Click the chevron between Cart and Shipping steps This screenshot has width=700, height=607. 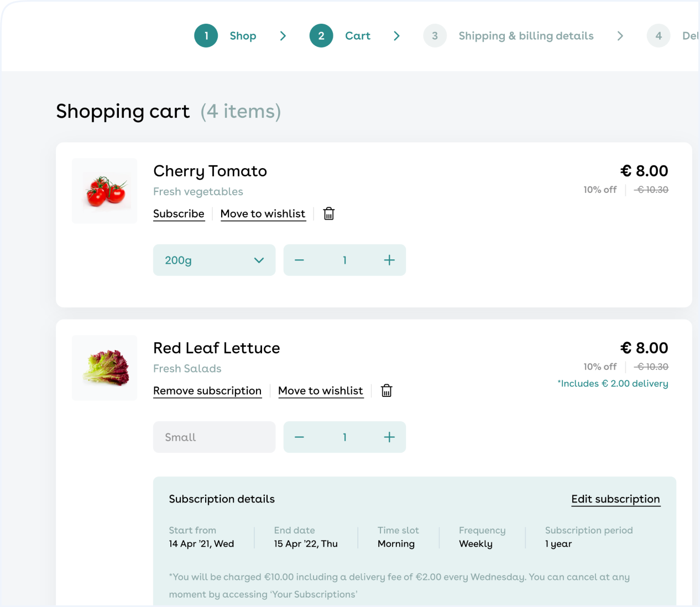pos(396,35)
